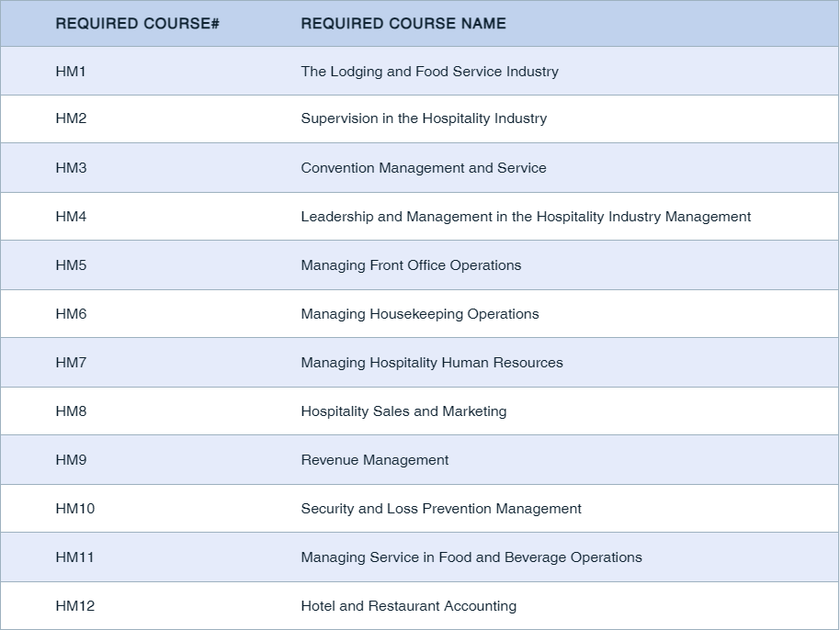The image size is (840, 630).
Task: Click Managing Service in Food and Beverage Operations
Action: [x=471, y=557]
